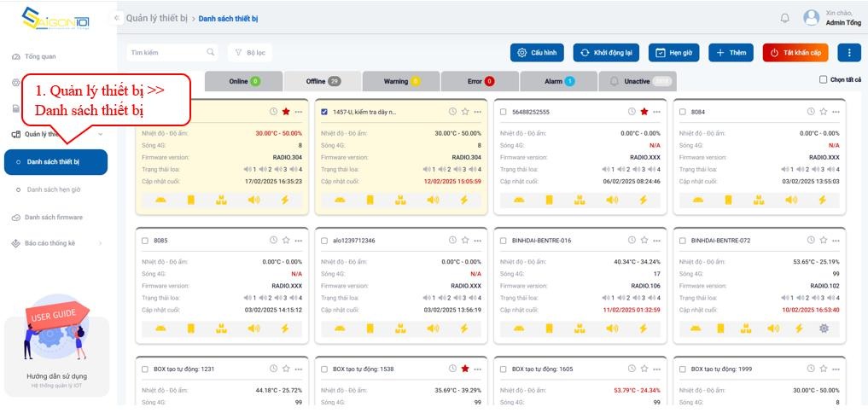868x413 pixels.
Task: Click the magnifier icon in Tìm kiếm
Action: pyautogui.click(x=210, y=52)
